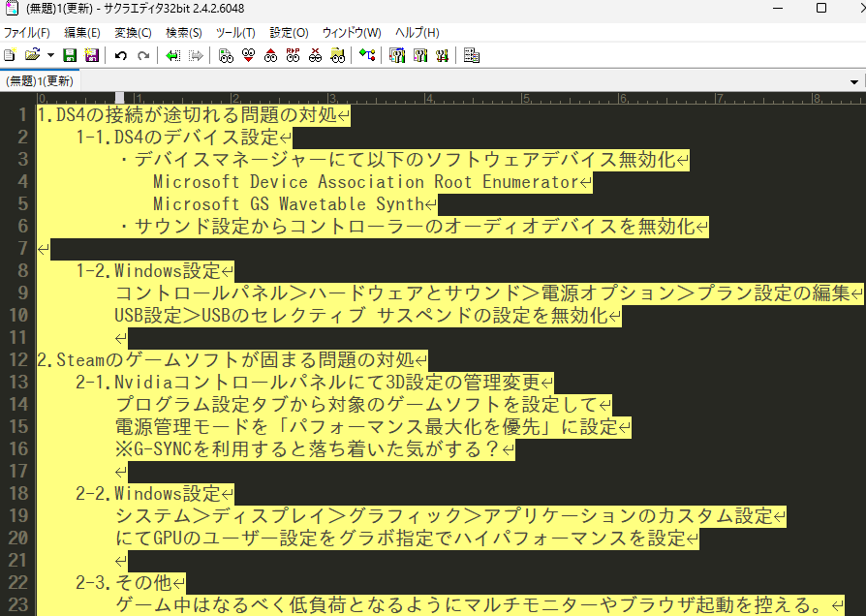Image resolution: width=866 pixels, height=616 pixels.
Task: Open the 編集(E) menu
Action: pyautogui.click(x=82, y=33)
